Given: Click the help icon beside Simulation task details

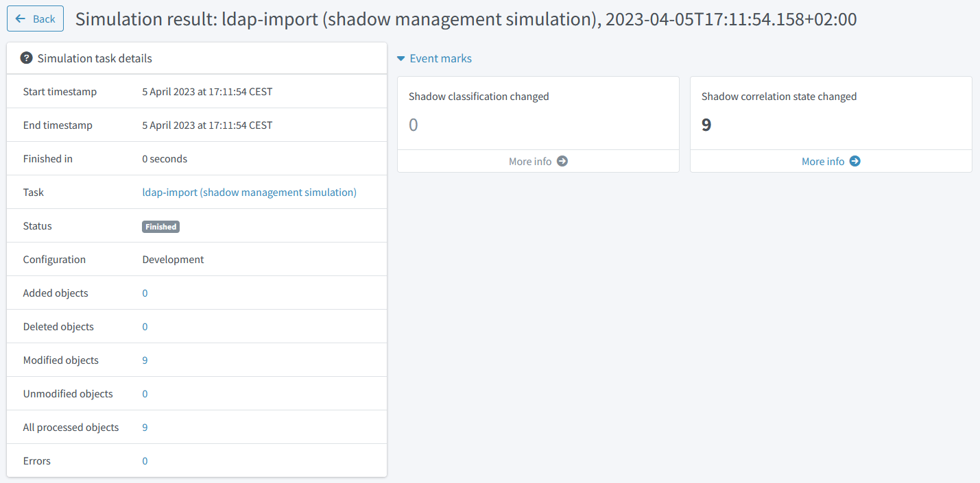Looking at the screenshot, I should tap(27, 58).
